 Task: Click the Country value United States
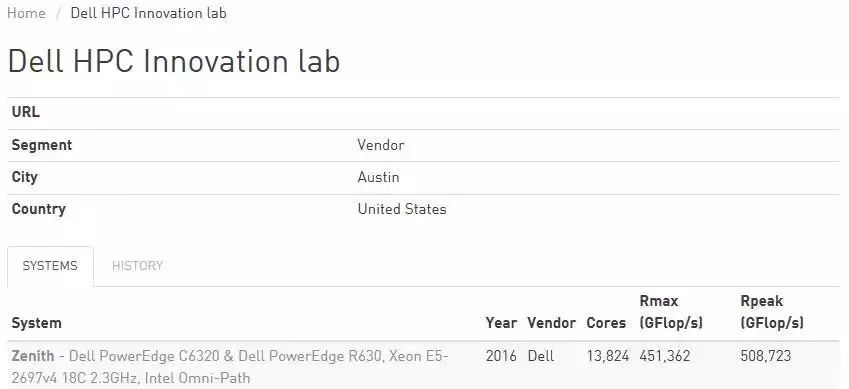coord(402,209)
